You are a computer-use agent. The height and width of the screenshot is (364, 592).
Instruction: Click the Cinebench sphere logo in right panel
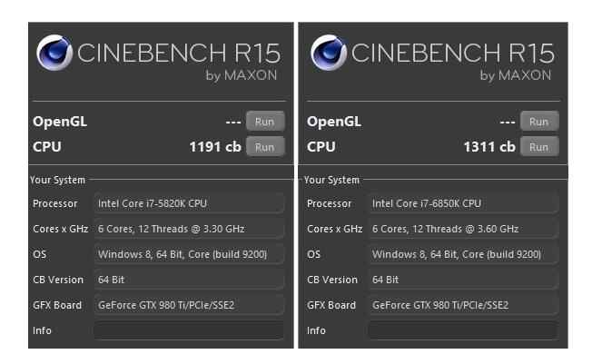328,53
